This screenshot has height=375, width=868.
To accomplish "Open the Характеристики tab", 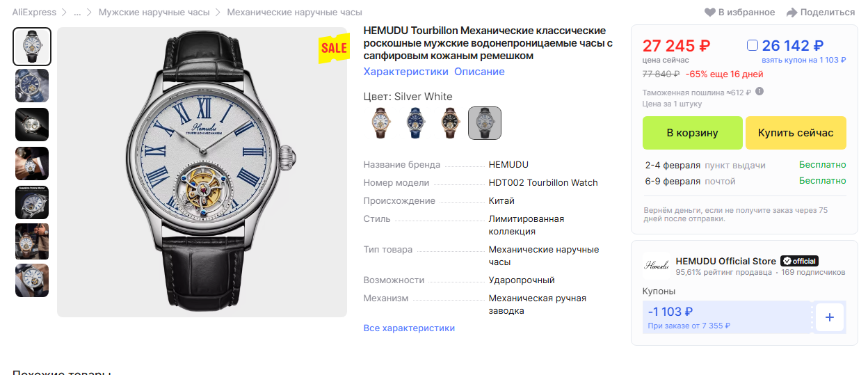I will [x=405, y=72].
